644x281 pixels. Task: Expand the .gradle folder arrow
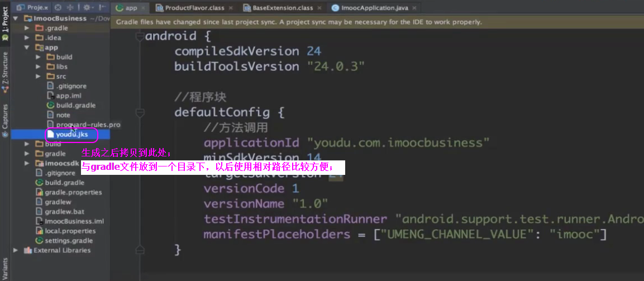point(27,28)
